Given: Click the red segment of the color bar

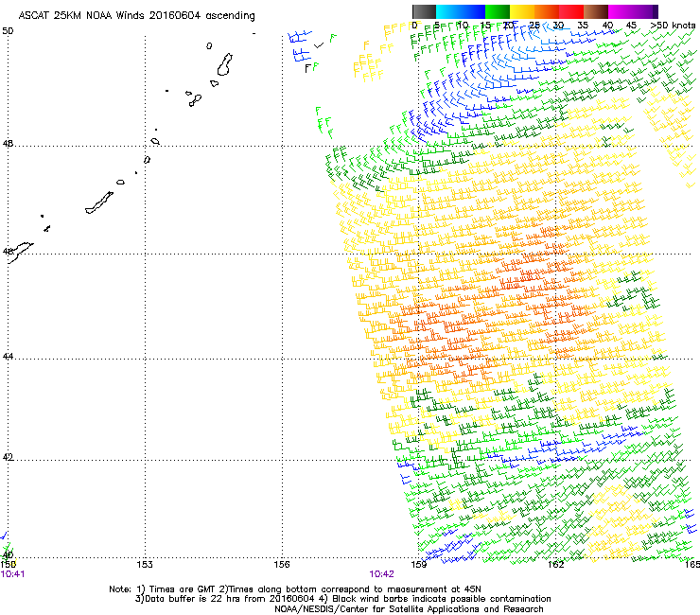Looking at the screenshot, I should click(x=571, y=11).
